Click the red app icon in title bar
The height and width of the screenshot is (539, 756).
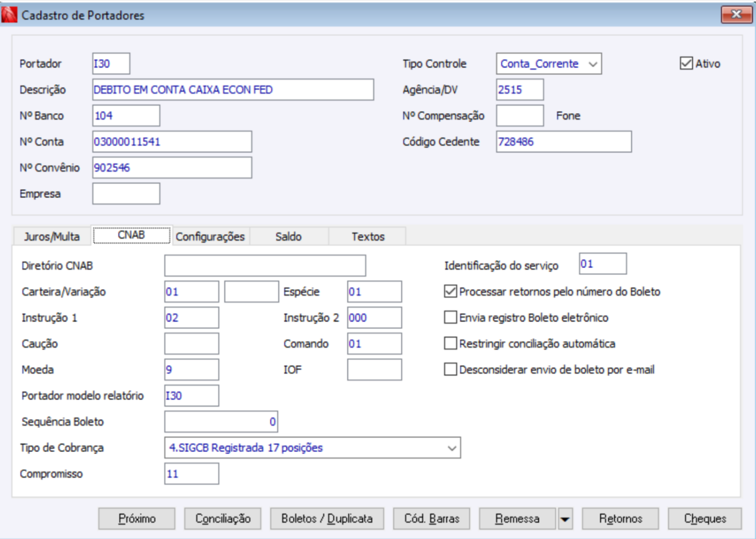(10, 15)
